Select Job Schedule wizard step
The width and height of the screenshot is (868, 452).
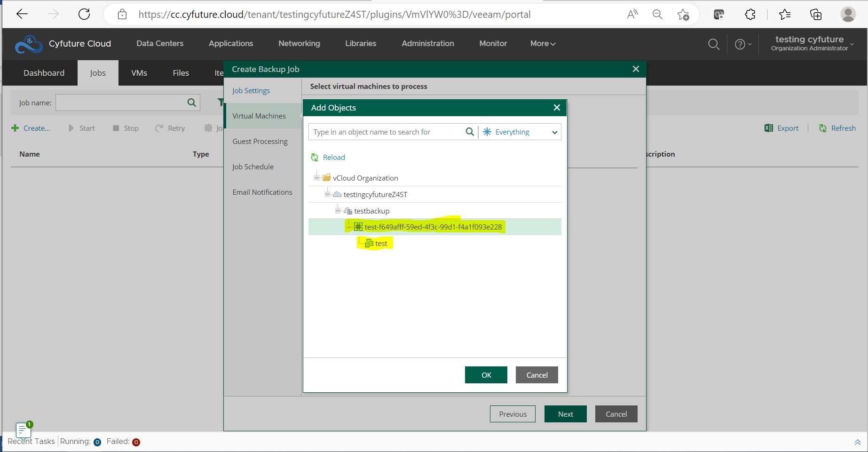pos(253,167)
